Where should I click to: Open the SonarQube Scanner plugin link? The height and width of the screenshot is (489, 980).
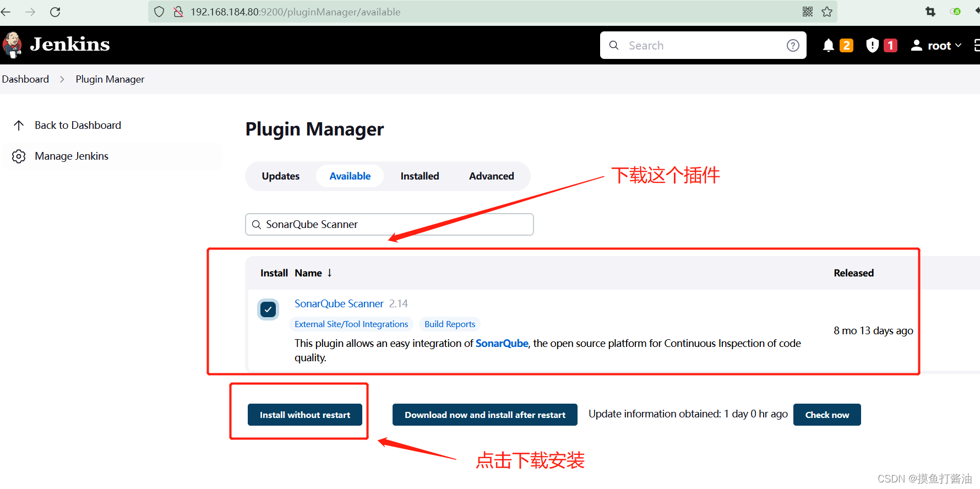[339, 303]
